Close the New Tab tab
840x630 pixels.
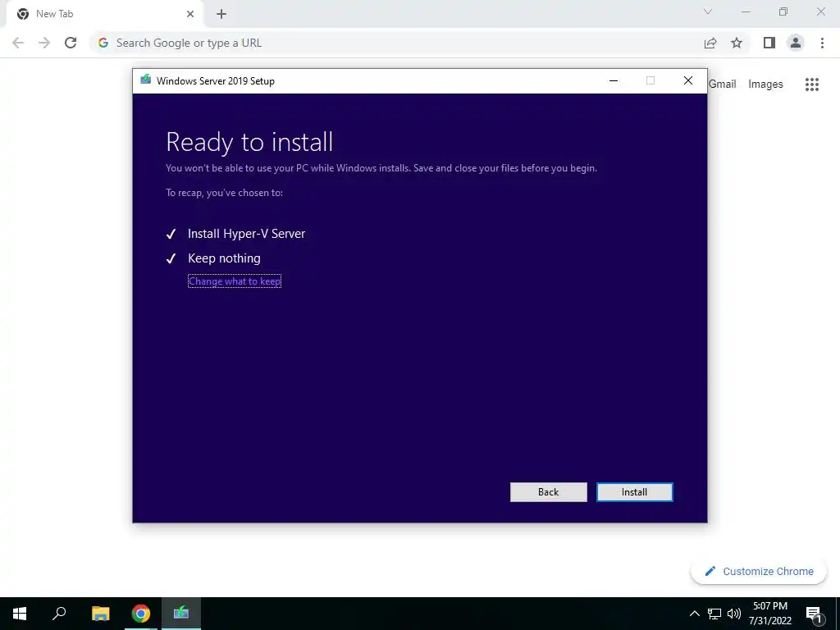click(190, 14)
